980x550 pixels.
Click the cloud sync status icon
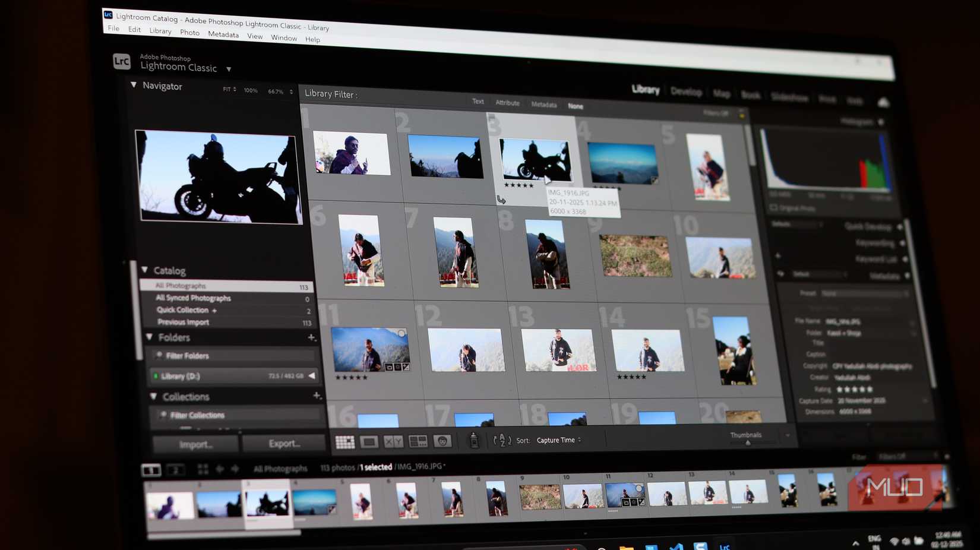pyautogui.click(x=883, y=102)
